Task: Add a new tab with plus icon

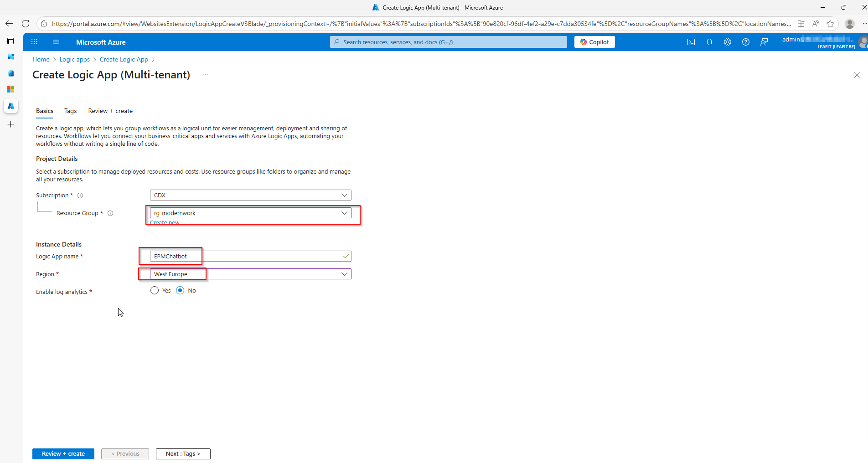Action: point(11,124)
